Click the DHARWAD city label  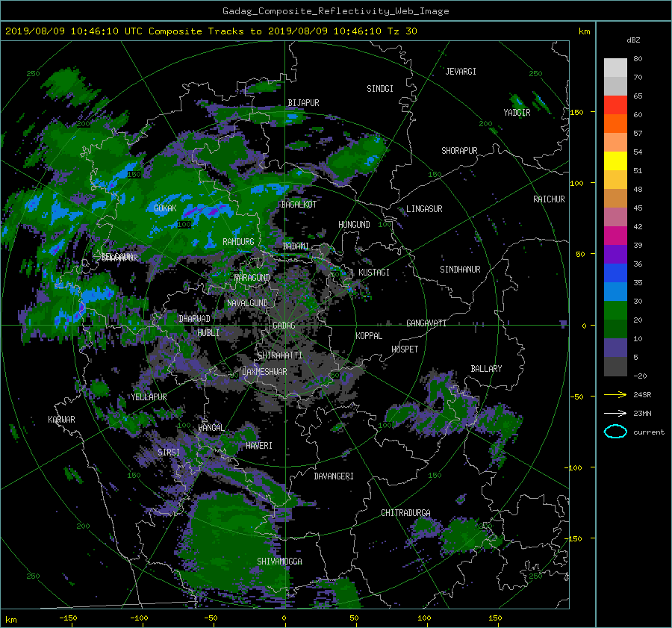[x=194, y=319]
